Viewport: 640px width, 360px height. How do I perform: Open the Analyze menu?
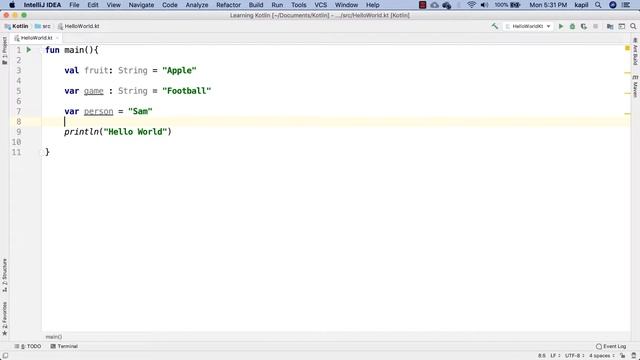[197, 5]
